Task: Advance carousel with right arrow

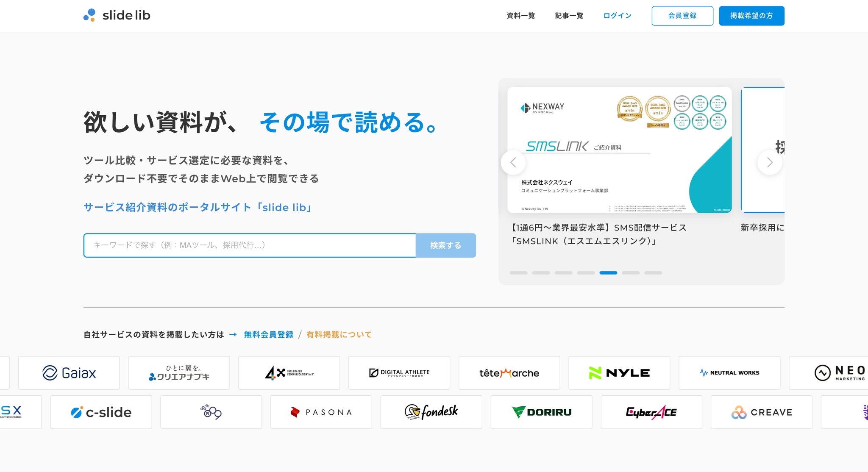Action: 770,162
